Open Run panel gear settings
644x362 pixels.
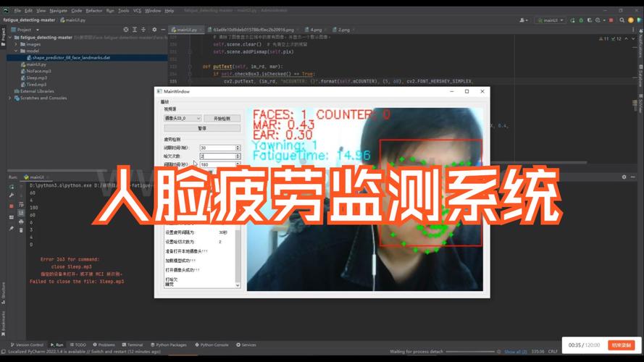[624, 177]
